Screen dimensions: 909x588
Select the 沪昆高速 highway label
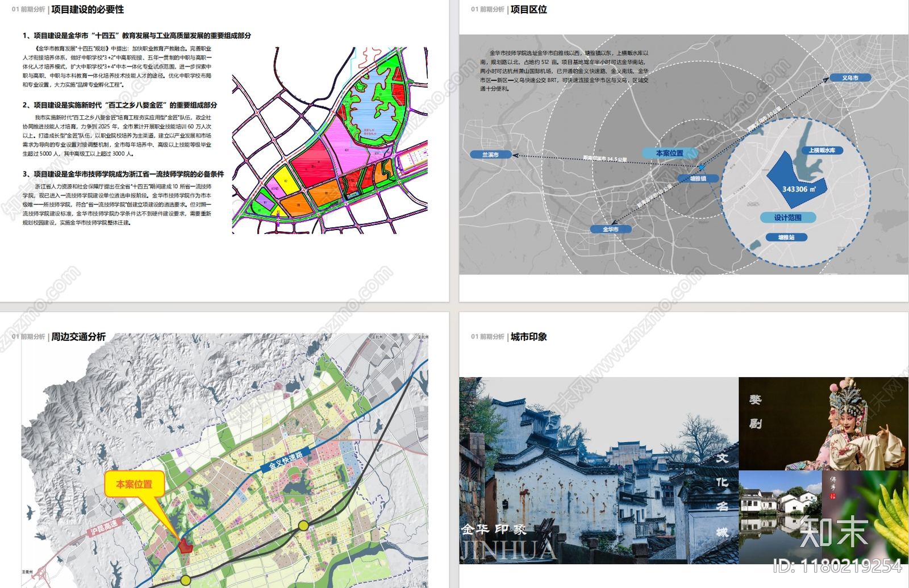[x=103, y=528]
